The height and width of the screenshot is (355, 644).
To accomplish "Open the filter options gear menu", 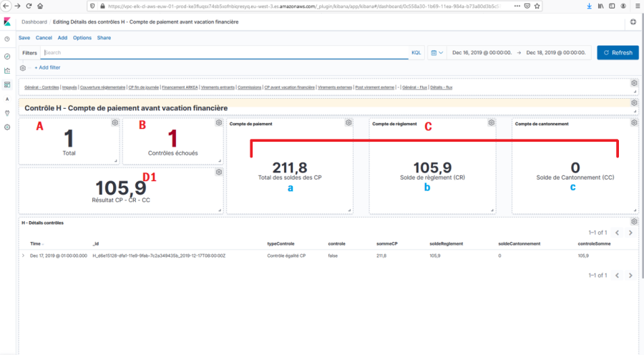I will (x=23, y=67).
